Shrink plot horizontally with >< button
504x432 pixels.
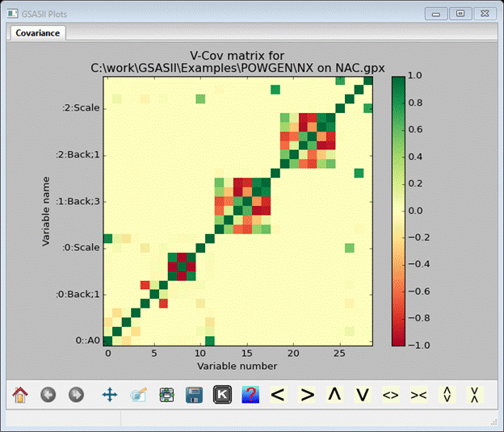pos(418,395)
